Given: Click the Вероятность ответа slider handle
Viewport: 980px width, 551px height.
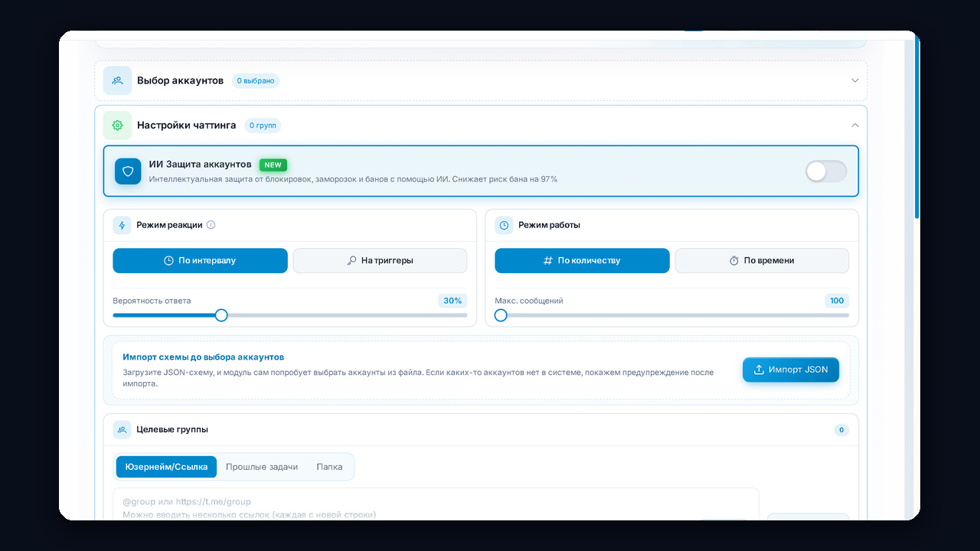Looking at the screenshot, I should (221, 315).
